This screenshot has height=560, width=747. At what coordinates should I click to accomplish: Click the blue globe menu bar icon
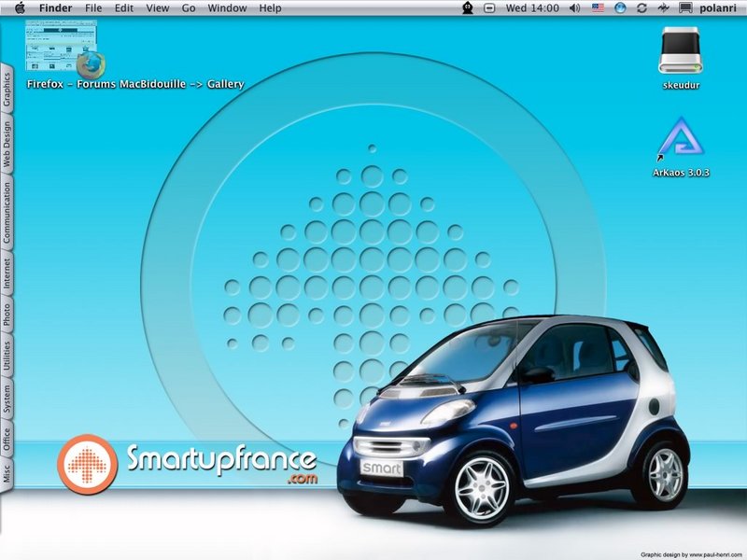tap(620, 8)
